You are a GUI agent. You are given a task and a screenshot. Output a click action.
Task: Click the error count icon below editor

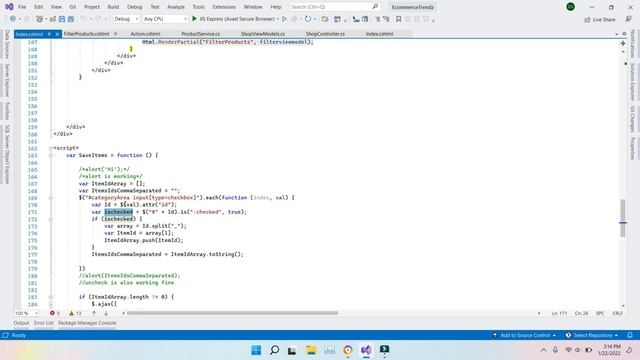(52, 313)
